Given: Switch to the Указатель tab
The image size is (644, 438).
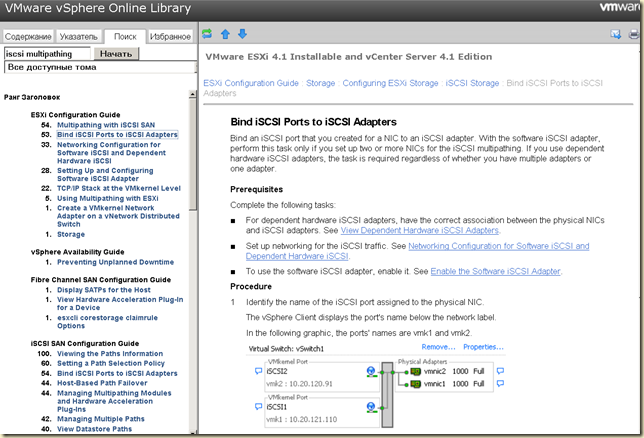Looking at the screenshot, I should (x=78, y=37).
